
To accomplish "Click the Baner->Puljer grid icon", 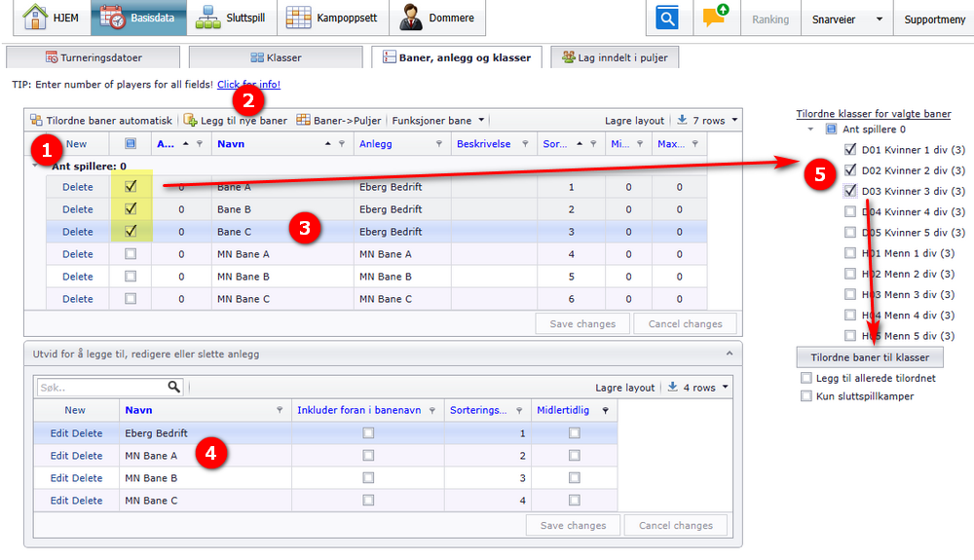I will tap(303, 120).
